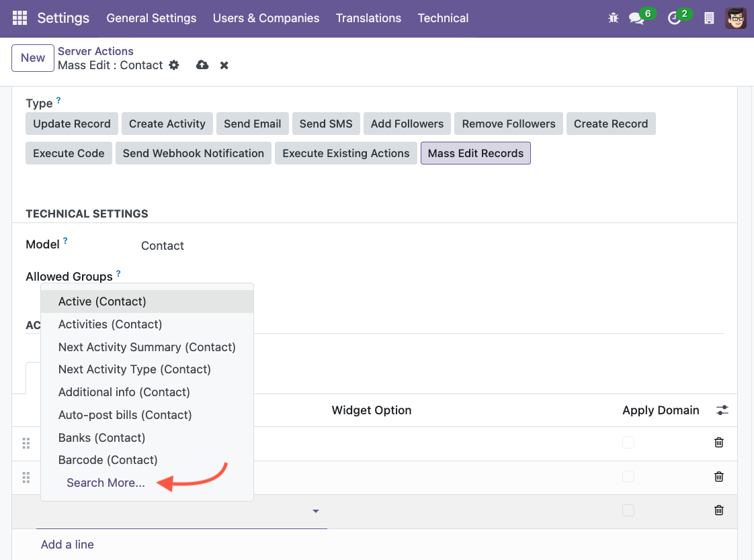The height and width of the screenshot is (560, 754).
Task: Select the Create Activity type
Action: (167, 124)
